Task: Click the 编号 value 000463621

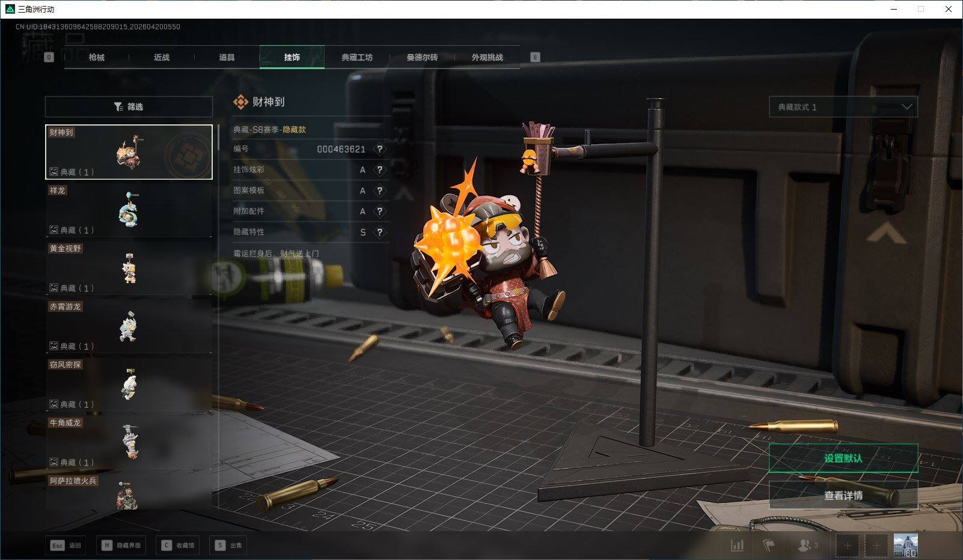Action: point(341,149)
